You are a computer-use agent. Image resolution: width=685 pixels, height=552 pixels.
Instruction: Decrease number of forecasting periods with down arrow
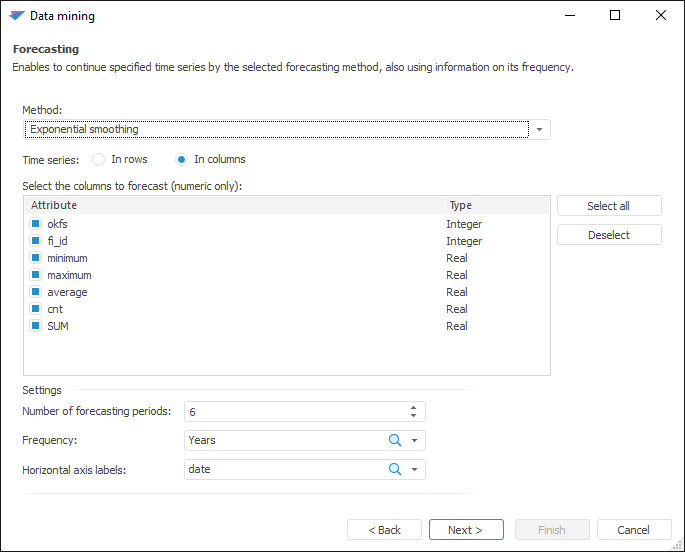[413, 416]
